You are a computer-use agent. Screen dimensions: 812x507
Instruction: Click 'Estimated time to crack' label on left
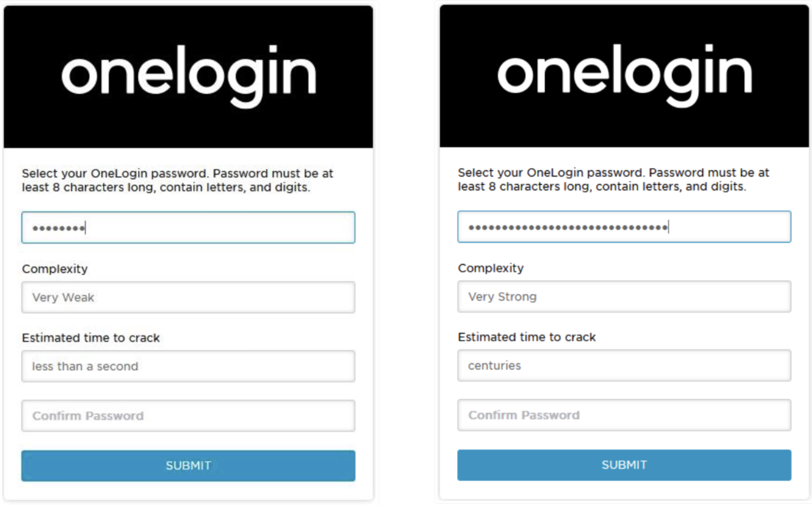[91, 338]
